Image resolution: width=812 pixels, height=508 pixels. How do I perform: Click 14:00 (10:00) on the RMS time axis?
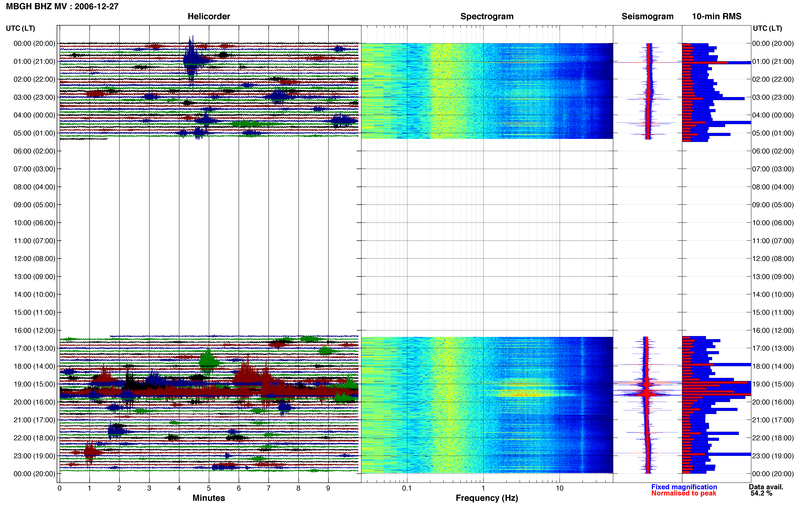(x=773, y=295)
